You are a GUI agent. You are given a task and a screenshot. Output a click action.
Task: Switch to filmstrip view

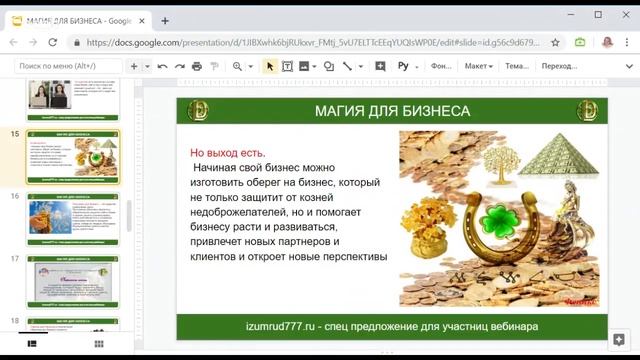pos(32,344)
